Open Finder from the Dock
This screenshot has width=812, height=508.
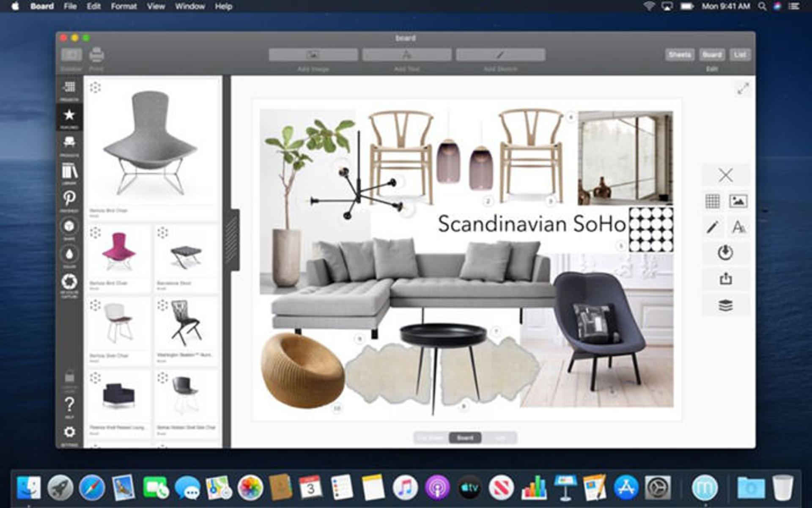(29, 487)
